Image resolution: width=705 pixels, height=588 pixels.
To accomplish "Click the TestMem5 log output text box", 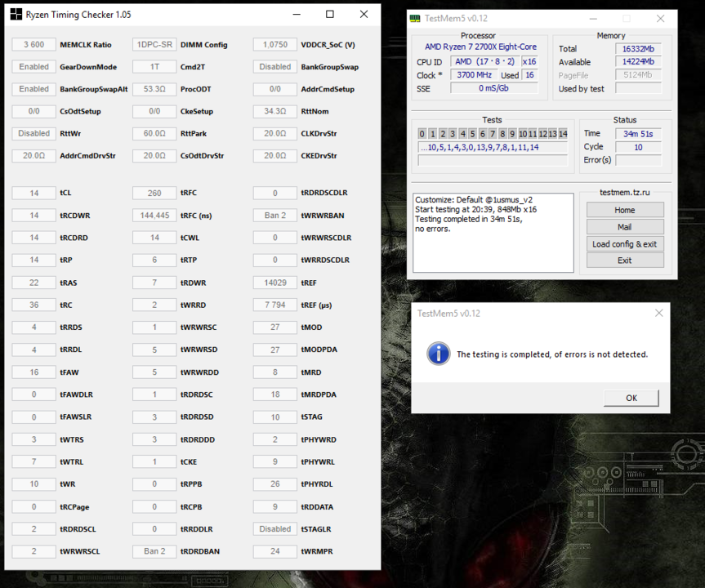I will pos(493,233).
